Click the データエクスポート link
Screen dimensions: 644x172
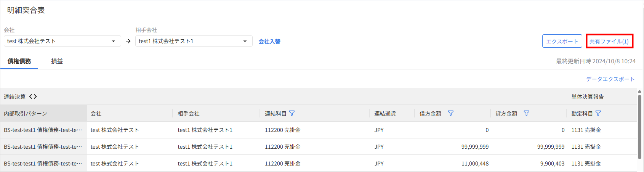[x=610, y=79]
